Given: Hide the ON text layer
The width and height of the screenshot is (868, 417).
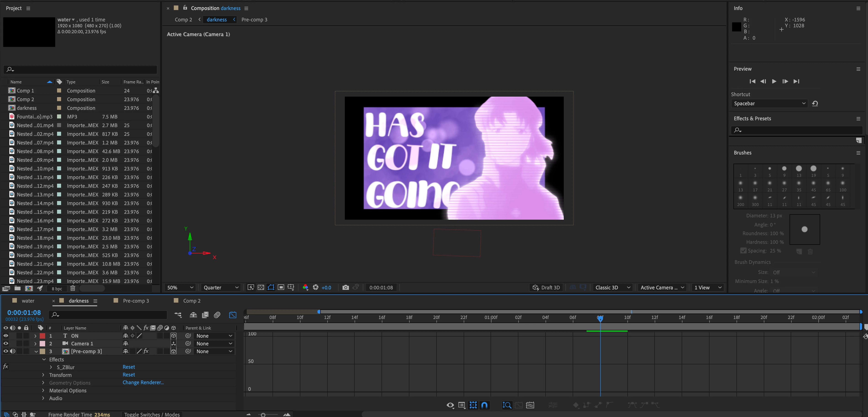Looking at the screenshot, I should pos(6,336).
